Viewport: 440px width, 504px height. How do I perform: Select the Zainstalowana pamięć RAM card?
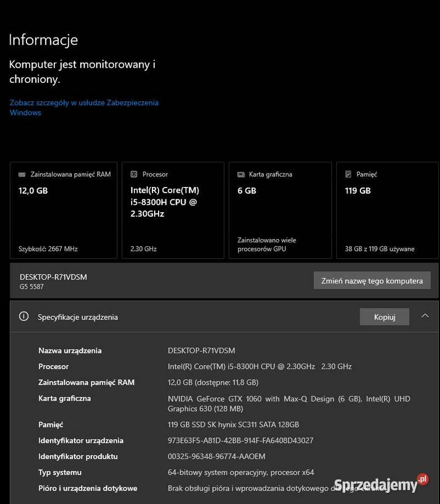(64, 210)
